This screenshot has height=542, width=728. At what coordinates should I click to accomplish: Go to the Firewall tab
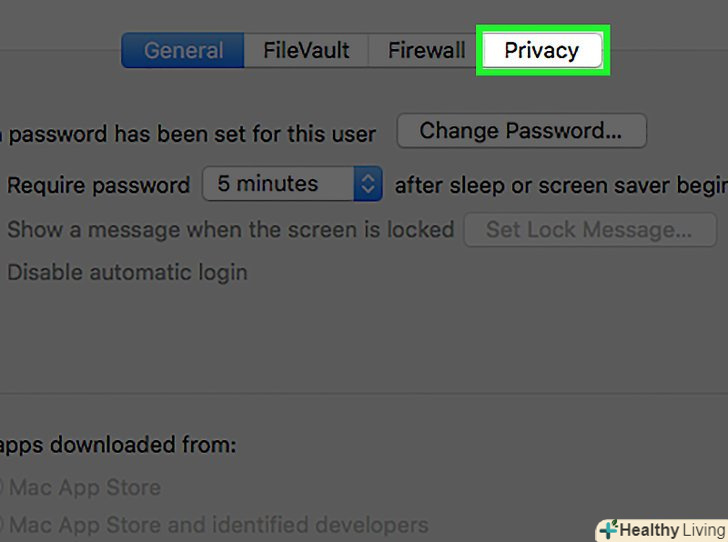pyautogui.click(x=426, y=50)
